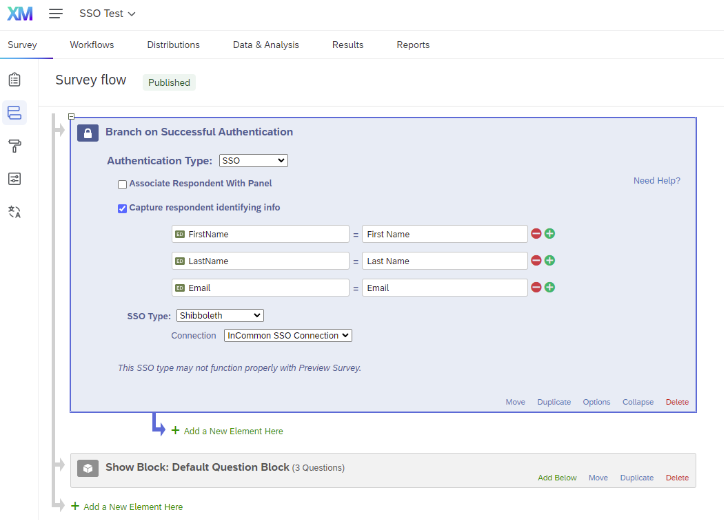Click the Last Name attribute value field

tap(445, 261)
